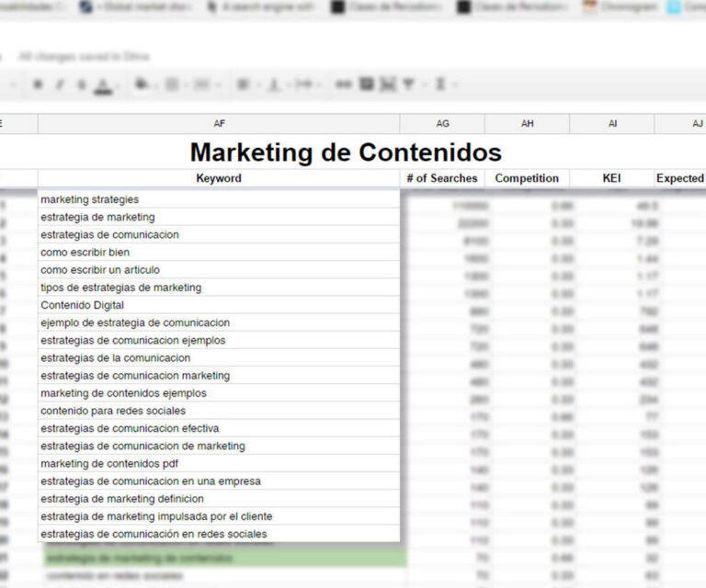Select the Keyword header cell

pyautogui.click(x=219, y=178)
